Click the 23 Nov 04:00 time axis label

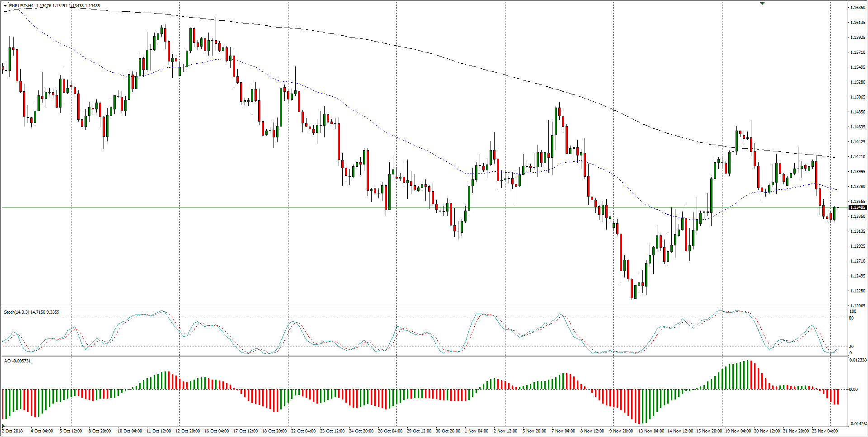point(825,431)
